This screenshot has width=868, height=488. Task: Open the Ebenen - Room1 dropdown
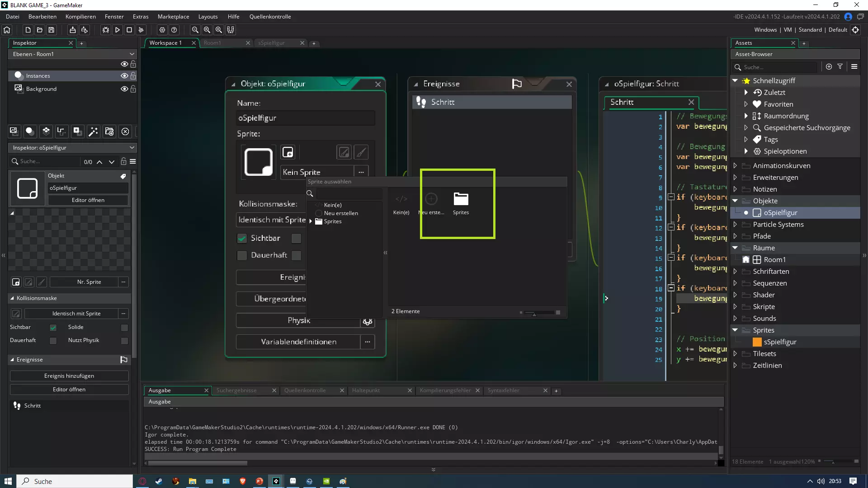[x=72, y=54]
